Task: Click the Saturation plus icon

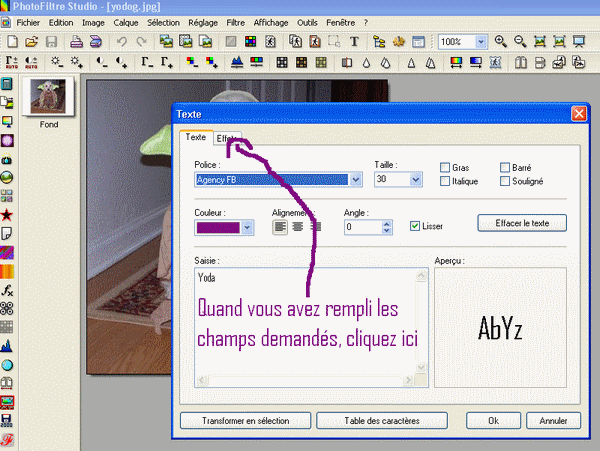Action: 212,62
